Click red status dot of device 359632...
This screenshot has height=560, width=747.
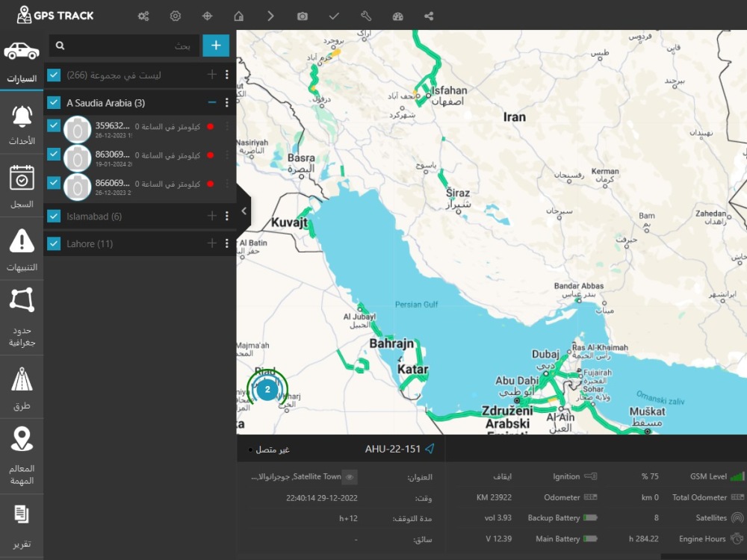pyautogui.click(x=210, y=127)
